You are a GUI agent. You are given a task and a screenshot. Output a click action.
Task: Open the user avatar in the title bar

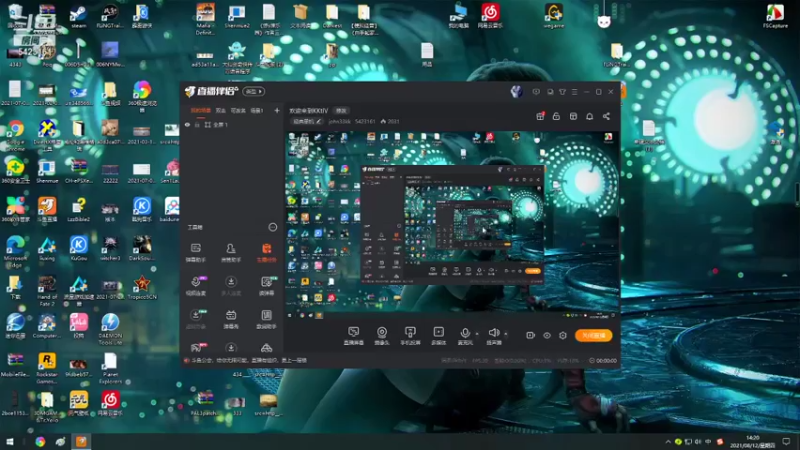(516, 92)
